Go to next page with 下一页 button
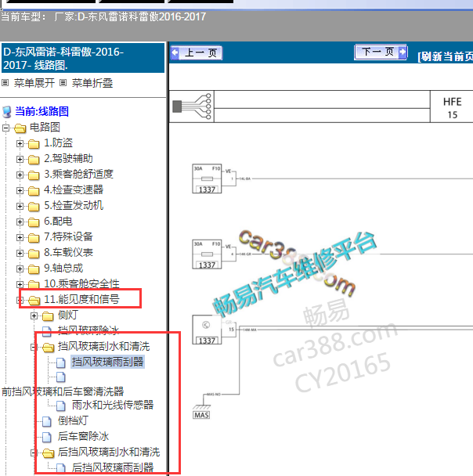The height and width of the screenshot is (476, 473). (381, 52)
